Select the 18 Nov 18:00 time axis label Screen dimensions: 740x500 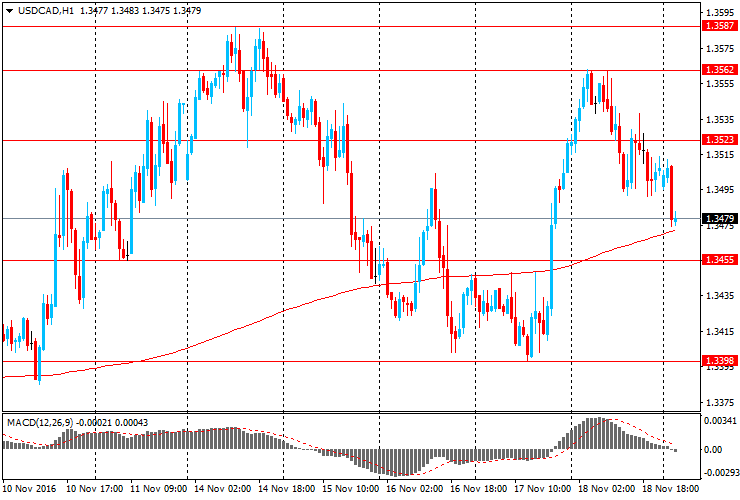670,488
